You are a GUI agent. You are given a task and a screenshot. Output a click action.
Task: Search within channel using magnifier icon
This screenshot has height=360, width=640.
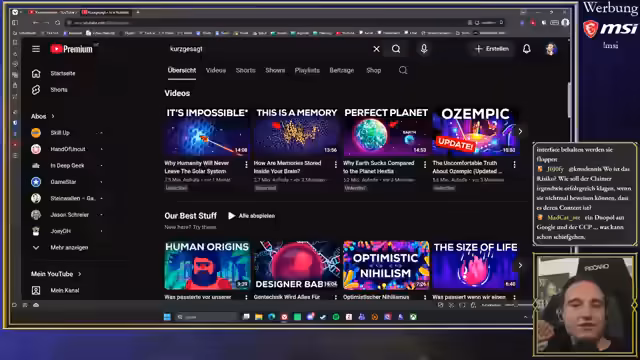[x=403, y=70]
